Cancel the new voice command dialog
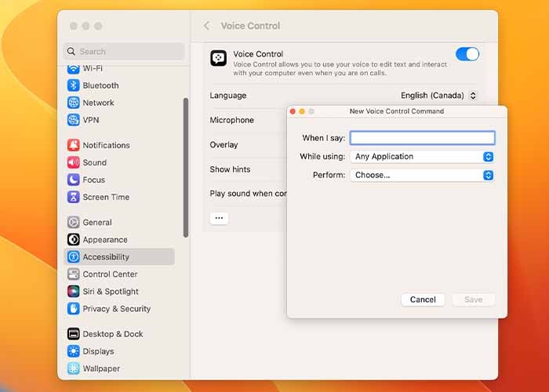Screen dimensions: 549x392 tap(423, 299)
